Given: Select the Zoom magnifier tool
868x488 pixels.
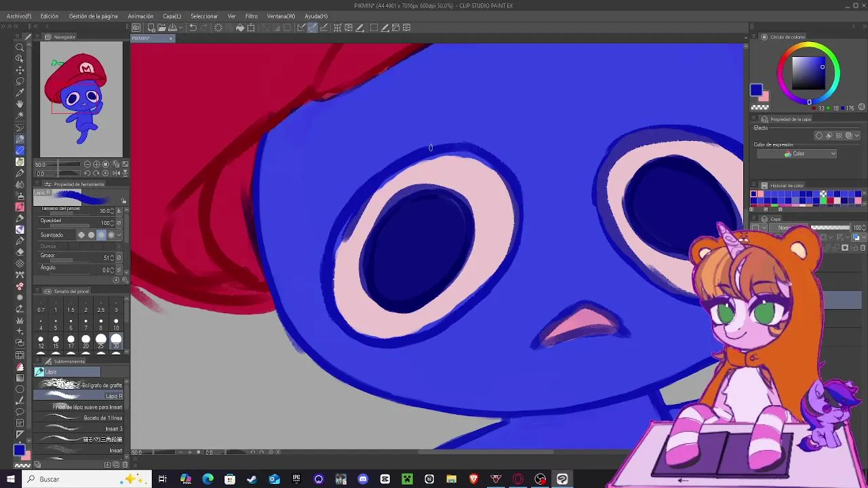Looking at the screenshot, I should (20, 47).
